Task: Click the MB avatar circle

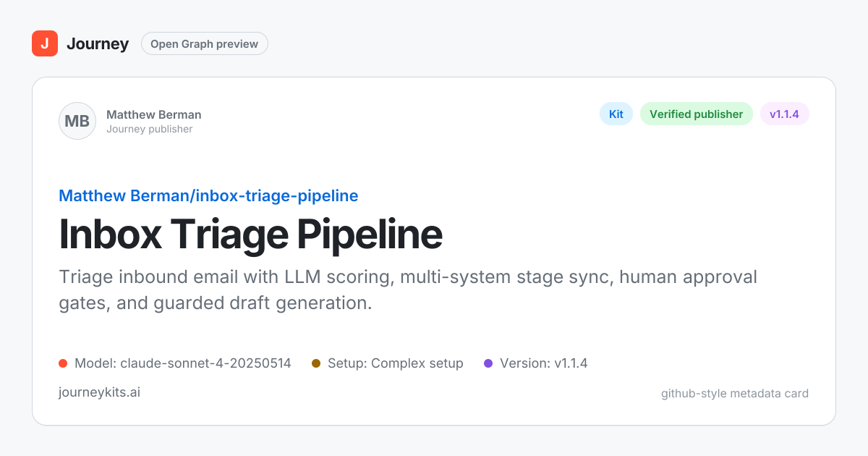Action: click(77, 121)
